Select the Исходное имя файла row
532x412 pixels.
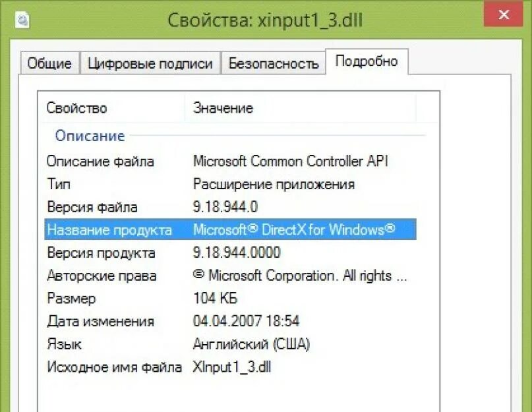tap(230, 367)
